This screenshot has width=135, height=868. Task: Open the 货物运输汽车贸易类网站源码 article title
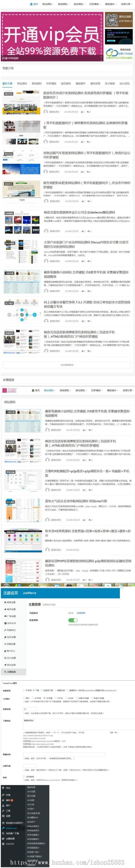click(x=87, y=155)
